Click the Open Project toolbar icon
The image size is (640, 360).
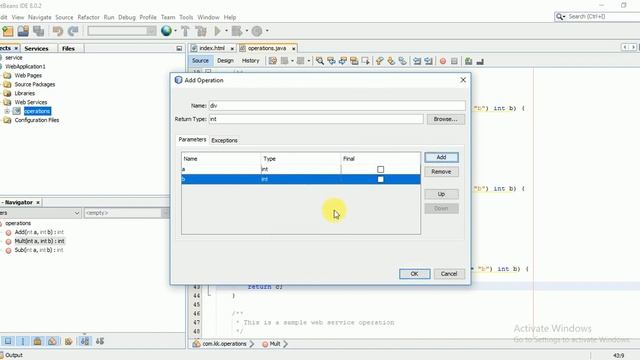click(23, 31)
